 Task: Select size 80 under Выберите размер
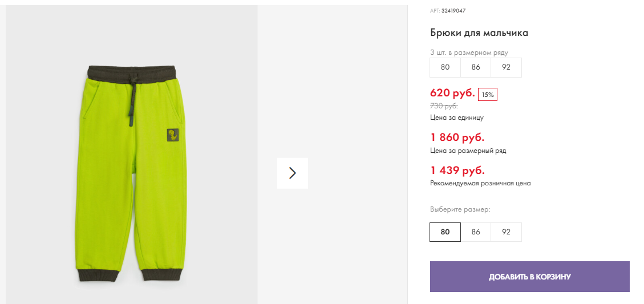click(x=445, y=232)
